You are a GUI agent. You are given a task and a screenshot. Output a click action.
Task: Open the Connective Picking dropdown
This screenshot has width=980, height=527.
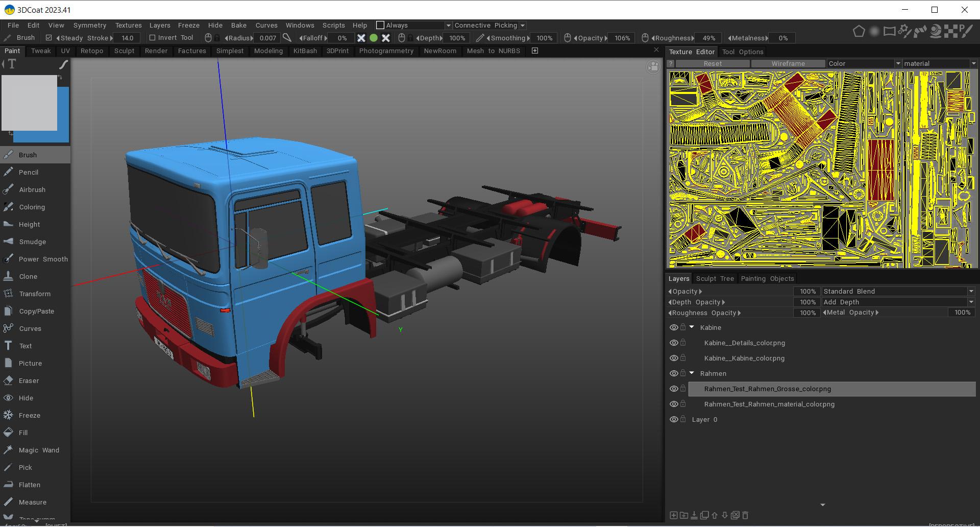point(489,25)
